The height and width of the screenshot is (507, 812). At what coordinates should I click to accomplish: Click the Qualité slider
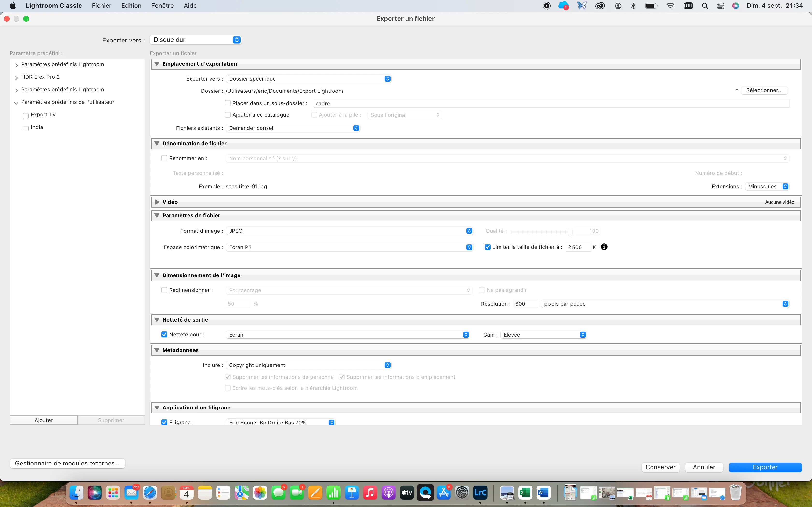click(541, 231)
